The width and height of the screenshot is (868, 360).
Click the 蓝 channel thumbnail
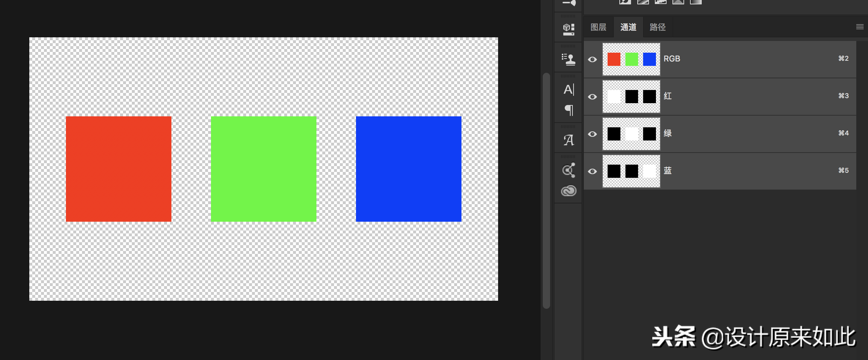coord(631,171)
